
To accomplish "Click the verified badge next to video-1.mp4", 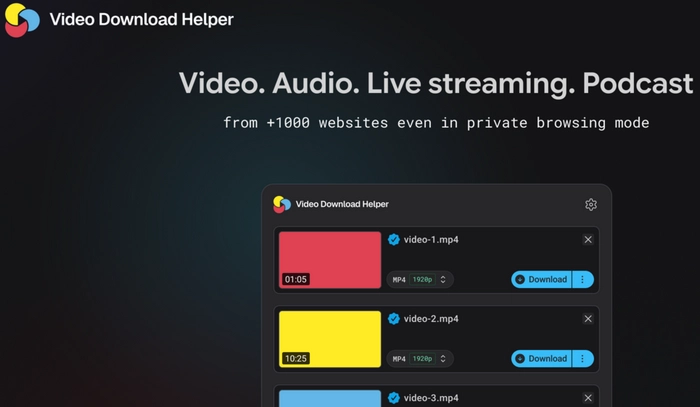I will [394, 240].
